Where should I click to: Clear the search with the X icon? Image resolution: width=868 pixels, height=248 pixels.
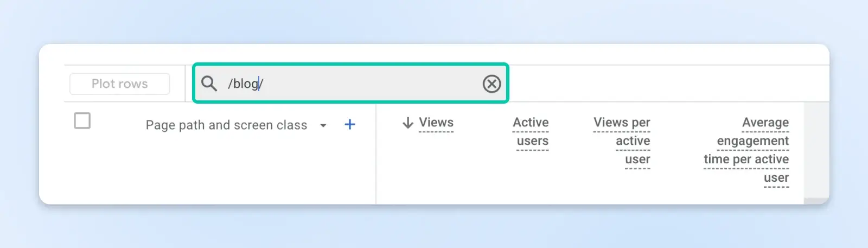click(x=492, y=84)
